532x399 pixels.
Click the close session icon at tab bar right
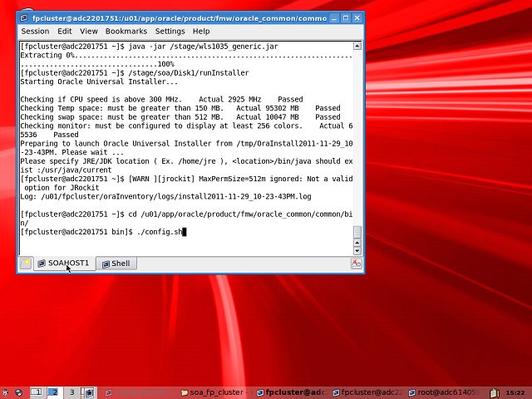(x=357, y=264)
